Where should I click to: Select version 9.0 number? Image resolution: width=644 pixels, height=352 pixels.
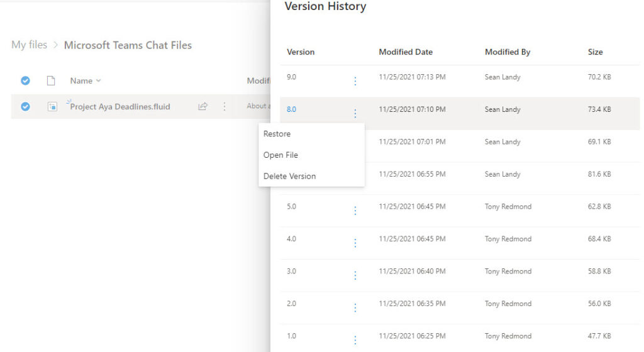tap(291, 77)
